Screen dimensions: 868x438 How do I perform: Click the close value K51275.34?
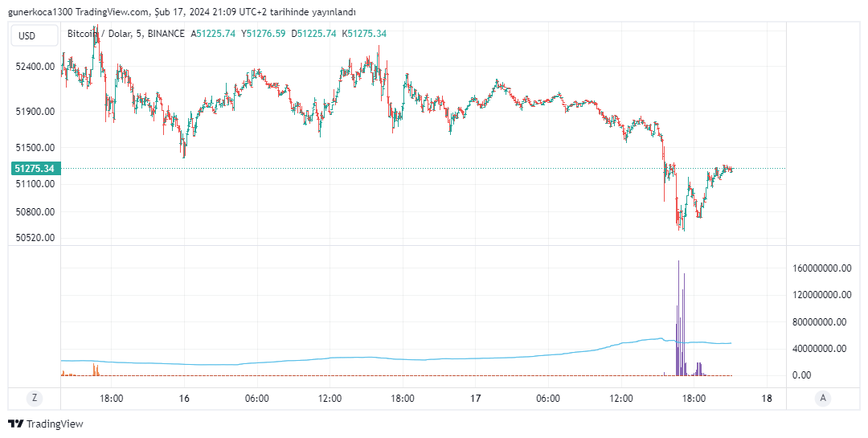(364, 33)
